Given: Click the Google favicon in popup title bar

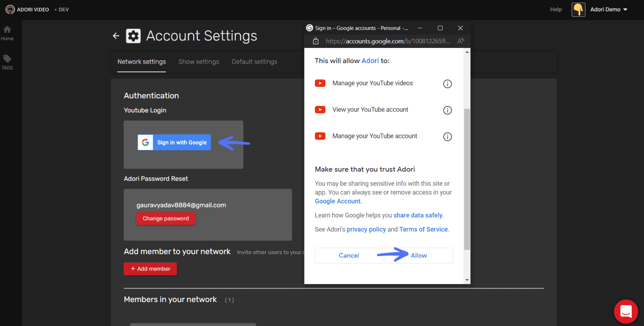Looking at the screenshot, I should [309, 28].
